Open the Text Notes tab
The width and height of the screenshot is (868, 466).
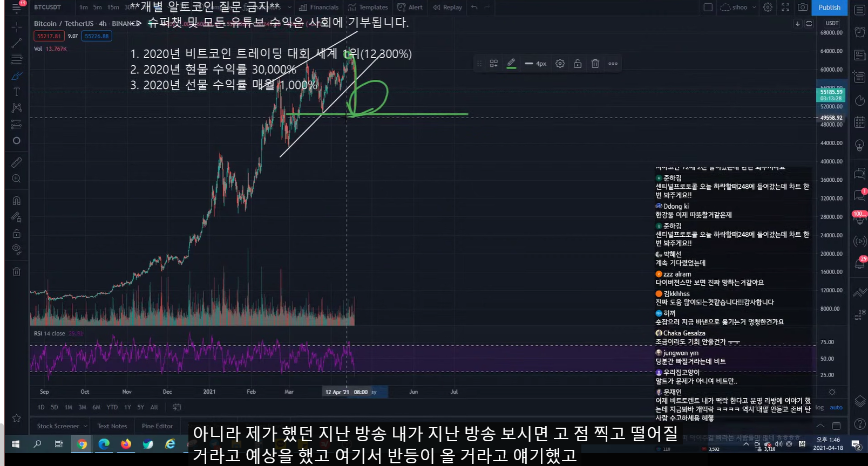pyautogui.click(x=112, y=426)
